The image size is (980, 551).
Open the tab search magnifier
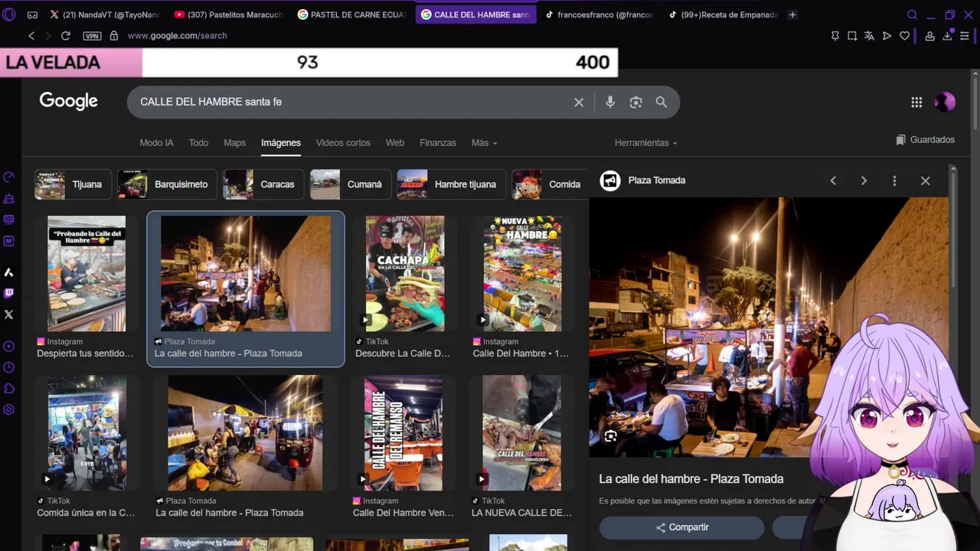912,15
